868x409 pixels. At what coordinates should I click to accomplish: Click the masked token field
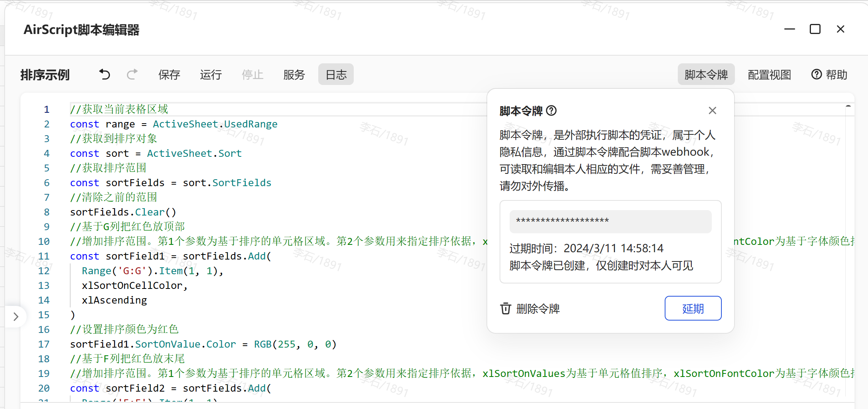click(x=610, y=221)
